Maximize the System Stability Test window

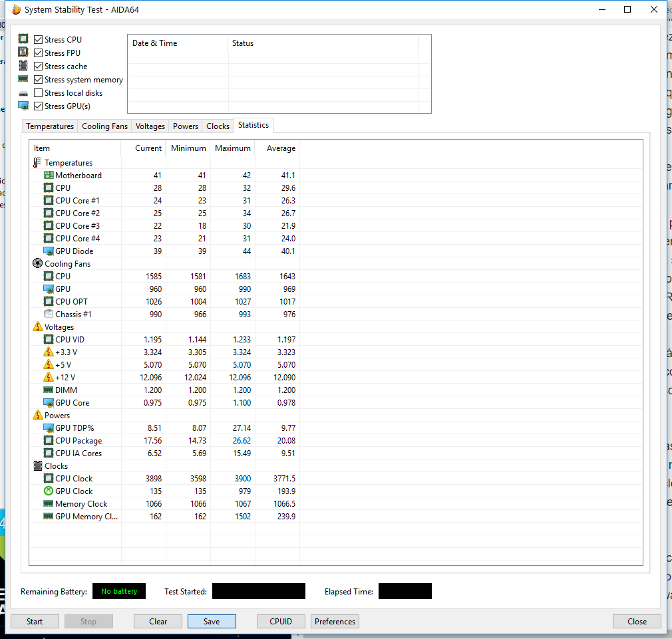[627, 9]
